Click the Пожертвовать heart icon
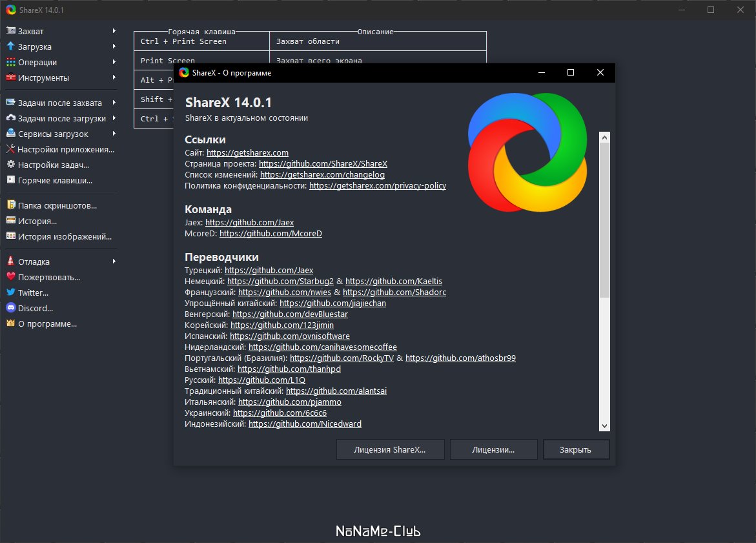 coord(10,277)
